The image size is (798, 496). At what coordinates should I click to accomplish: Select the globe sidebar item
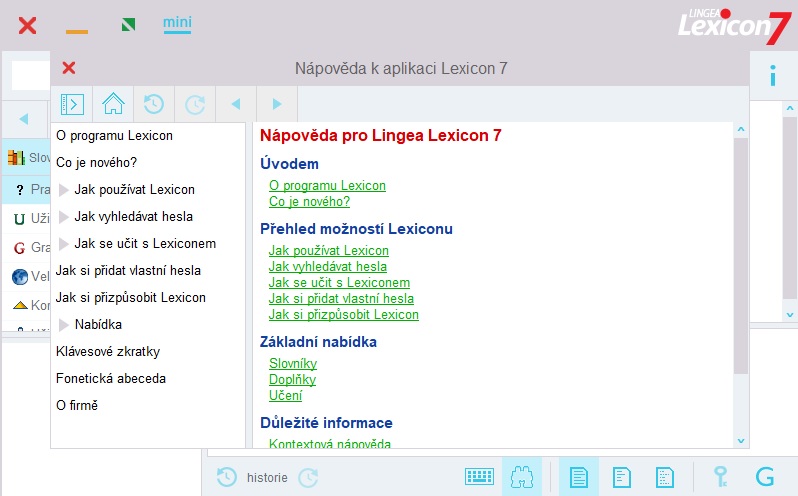pos(20,277)
